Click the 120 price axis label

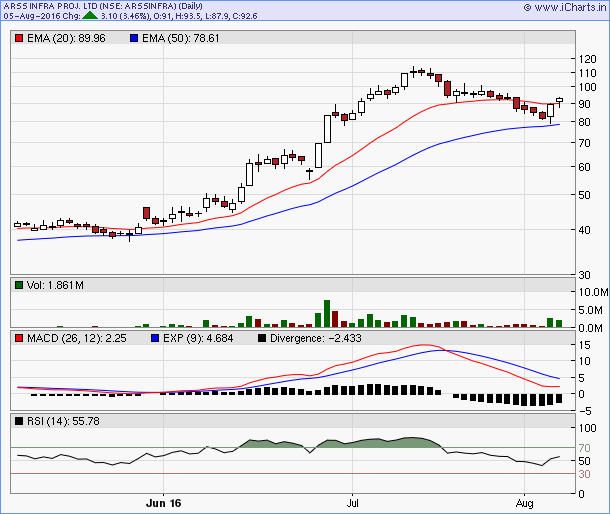coord(587,59)
